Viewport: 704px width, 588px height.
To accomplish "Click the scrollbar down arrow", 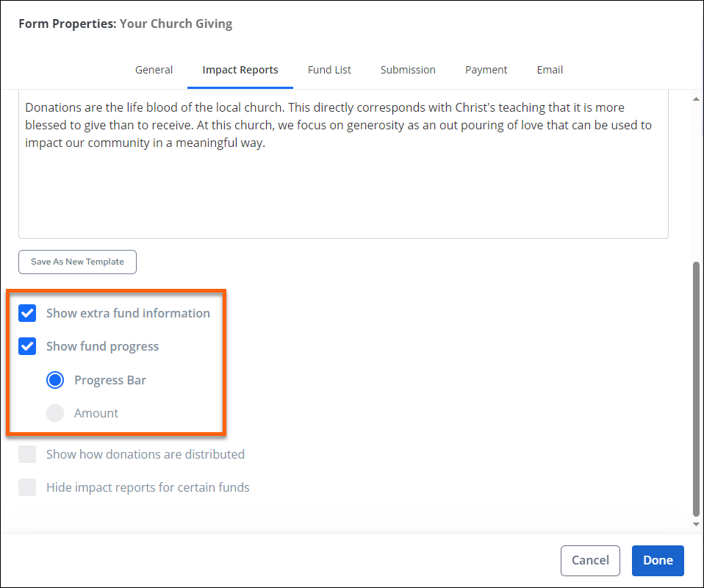I will pos(696,524).
